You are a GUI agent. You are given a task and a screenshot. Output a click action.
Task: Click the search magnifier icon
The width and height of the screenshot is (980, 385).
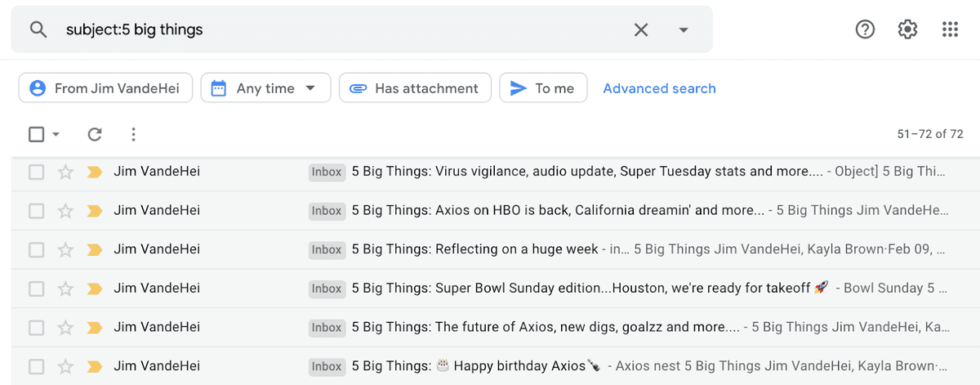[x=38, y=29]
